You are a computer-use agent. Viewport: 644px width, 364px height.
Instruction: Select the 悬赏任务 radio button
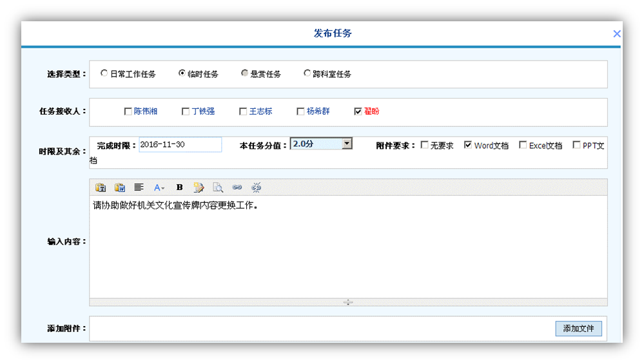(x=244, y=73)
